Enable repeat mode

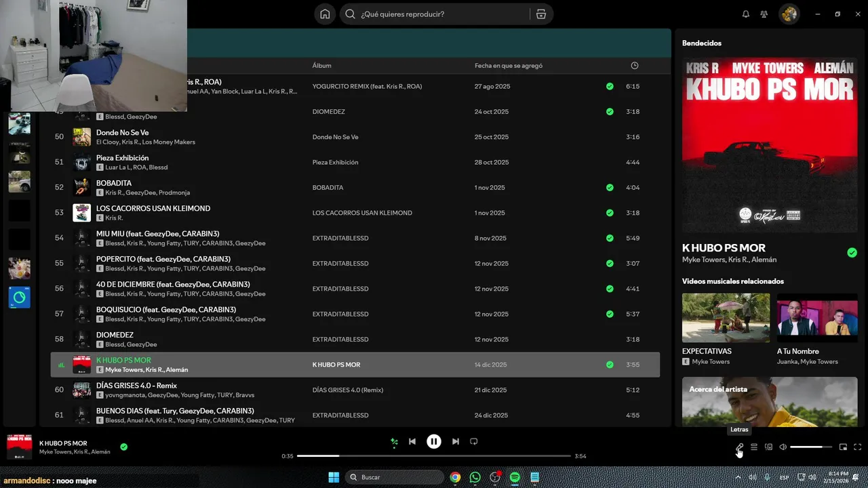click(474, 442)
